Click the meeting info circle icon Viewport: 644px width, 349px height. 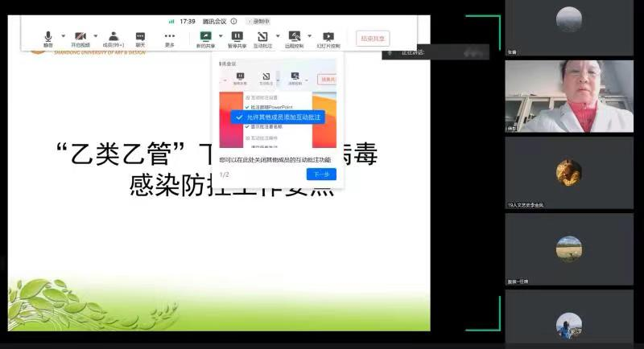(x=234, y=21)
